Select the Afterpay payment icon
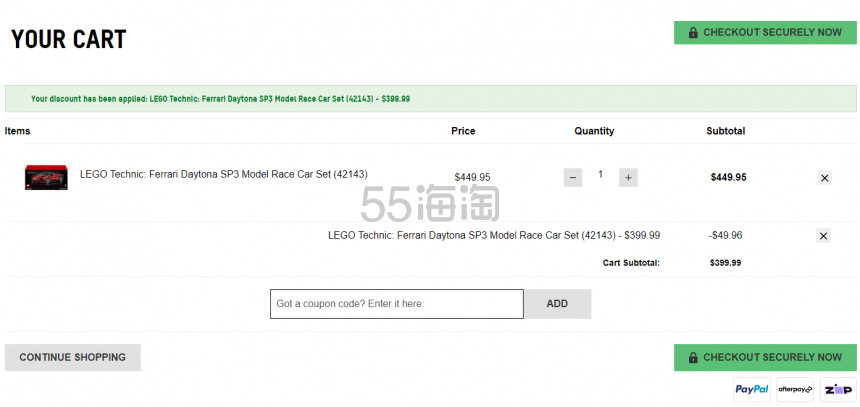 click(x=795, y=389)
